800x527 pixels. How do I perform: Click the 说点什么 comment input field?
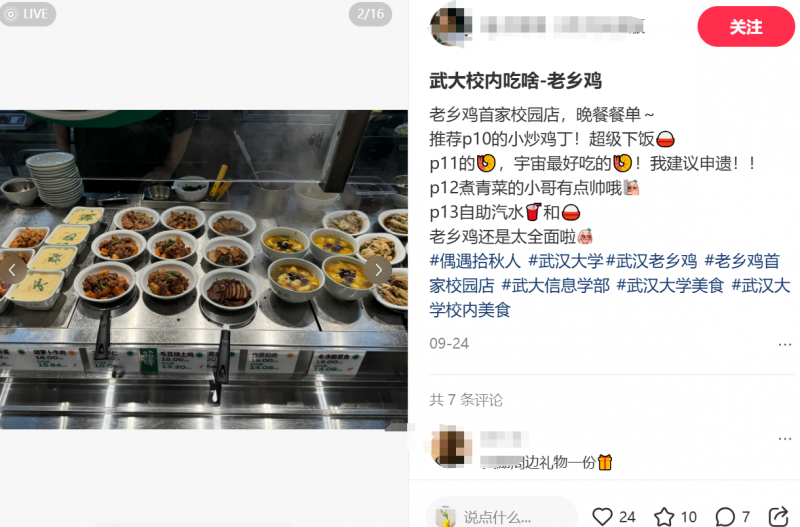(502, 516)
